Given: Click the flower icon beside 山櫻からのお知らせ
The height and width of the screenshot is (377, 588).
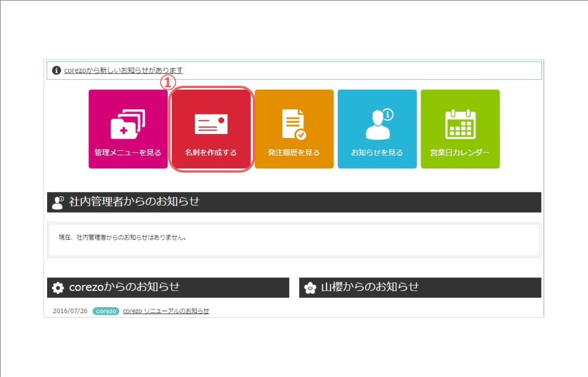Looking at the screenshot, I should click(x=310, y=288).
